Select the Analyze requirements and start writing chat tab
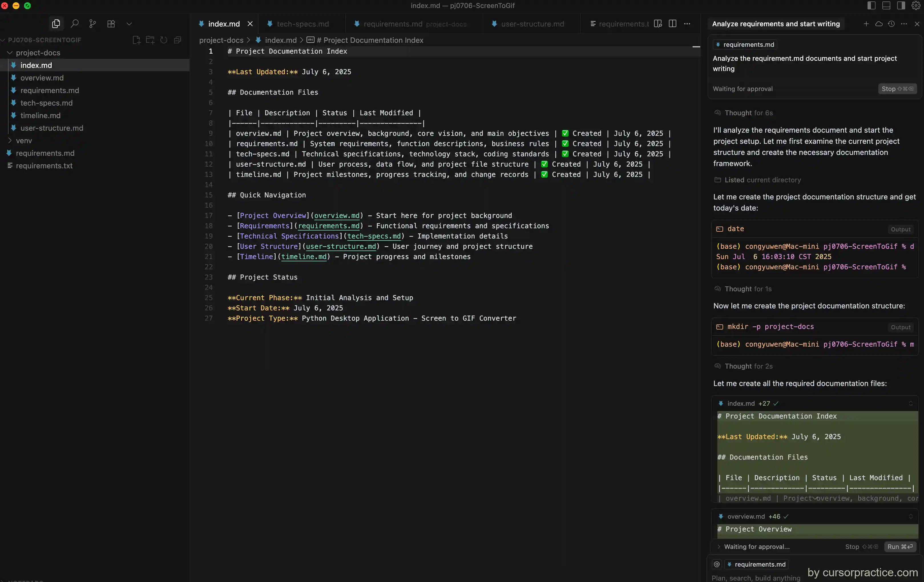This screenshot has width=924, height=582. tap(776, 24)
